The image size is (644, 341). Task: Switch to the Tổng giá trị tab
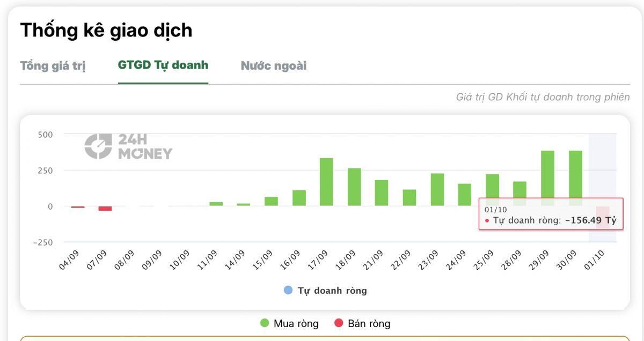53,66
